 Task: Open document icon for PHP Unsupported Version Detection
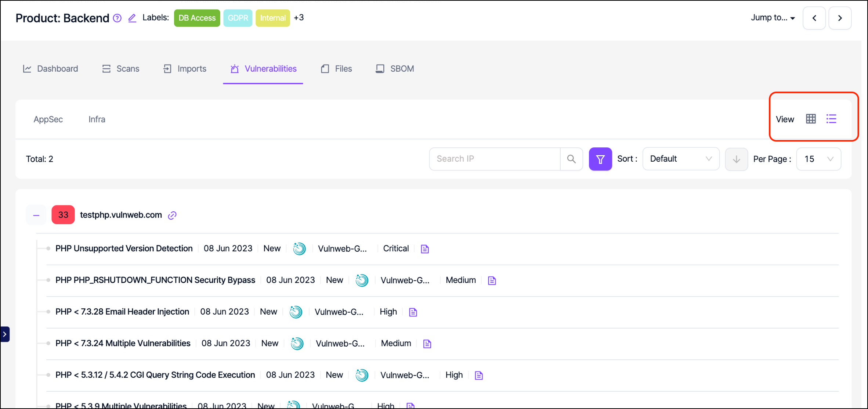click(x=425, y=249)
